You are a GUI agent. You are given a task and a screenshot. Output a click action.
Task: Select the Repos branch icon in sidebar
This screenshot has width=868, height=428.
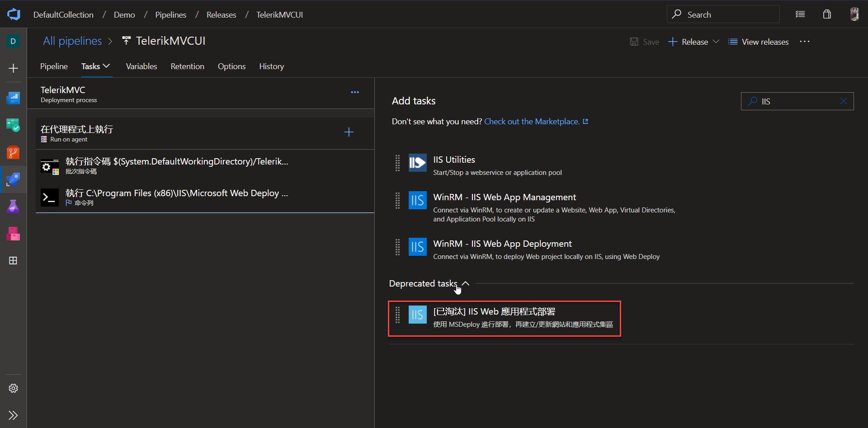click(13, 153)
